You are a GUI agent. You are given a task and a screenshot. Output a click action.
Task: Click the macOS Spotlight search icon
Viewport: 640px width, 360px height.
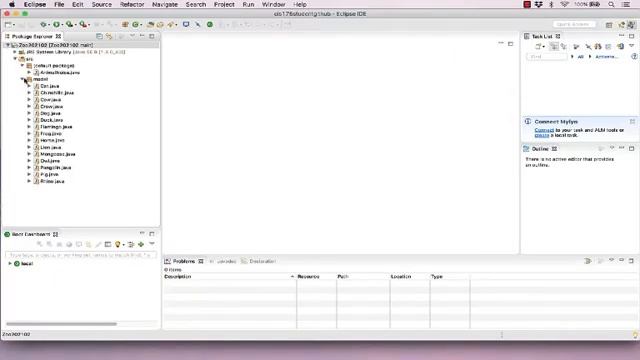point(611,4)
